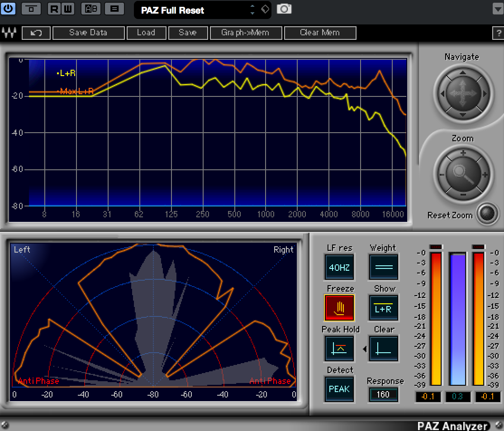Click the Waves logo icon
Screen dimensions: 504x431
9,33
